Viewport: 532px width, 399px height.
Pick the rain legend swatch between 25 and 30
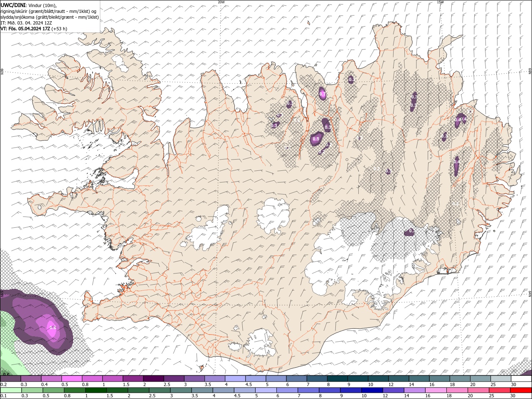(x=499, y=390)
